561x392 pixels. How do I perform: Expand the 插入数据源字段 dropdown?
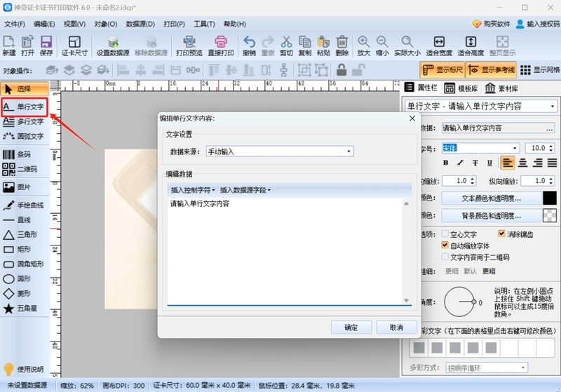[245, 190]
